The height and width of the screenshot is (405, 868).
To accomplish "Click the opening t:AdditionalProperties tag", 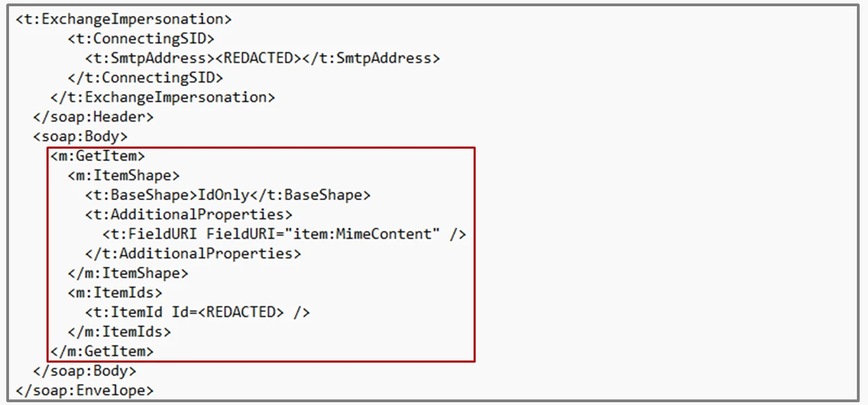I will [189, 215].
